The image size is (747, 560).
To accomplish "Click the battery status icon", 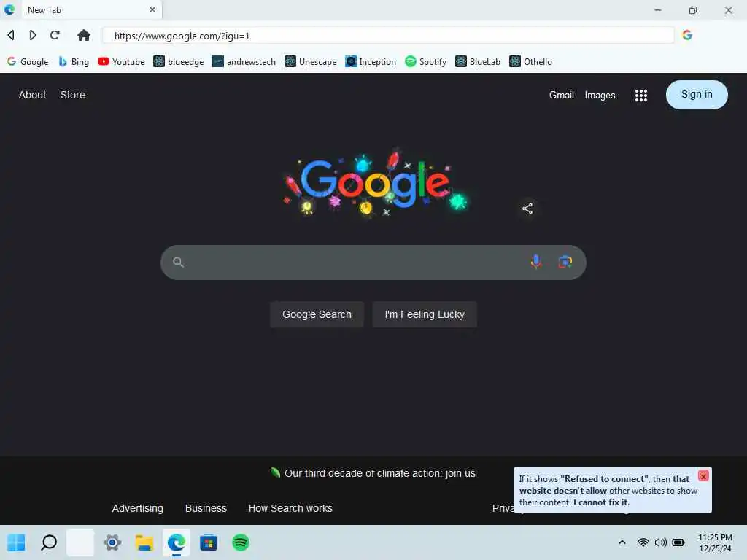I will coord(678,542).
